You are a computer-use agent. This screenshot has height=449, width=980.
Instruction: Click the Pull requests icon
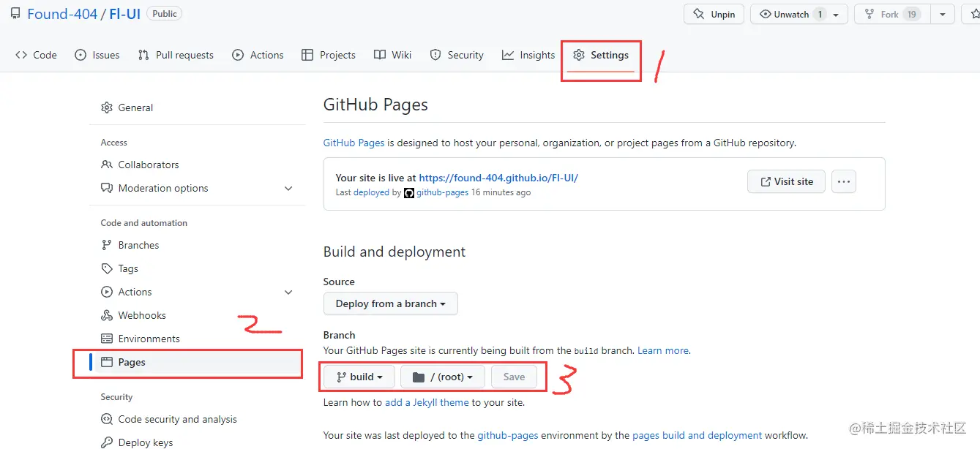pyautogui.click(x=143, y=55)
